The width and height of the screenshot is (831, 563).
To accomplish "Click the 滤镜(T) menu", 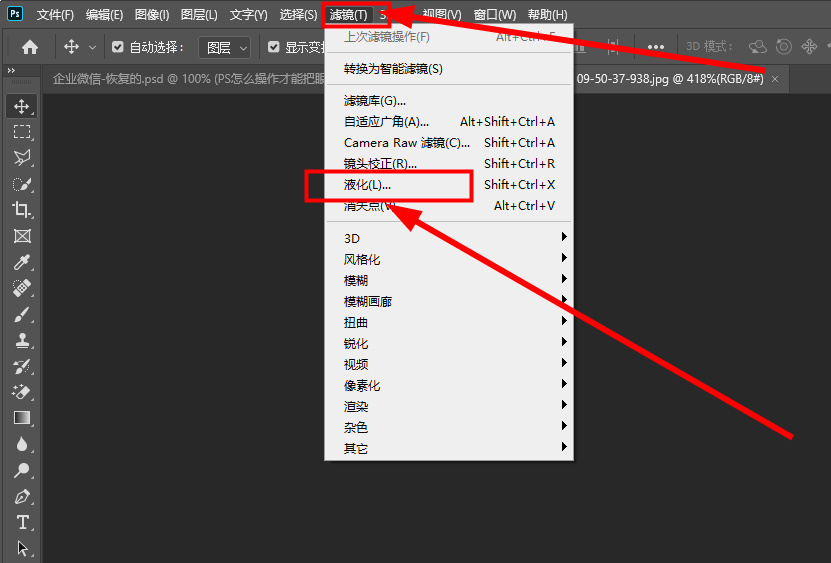I will tap(348, 15).
